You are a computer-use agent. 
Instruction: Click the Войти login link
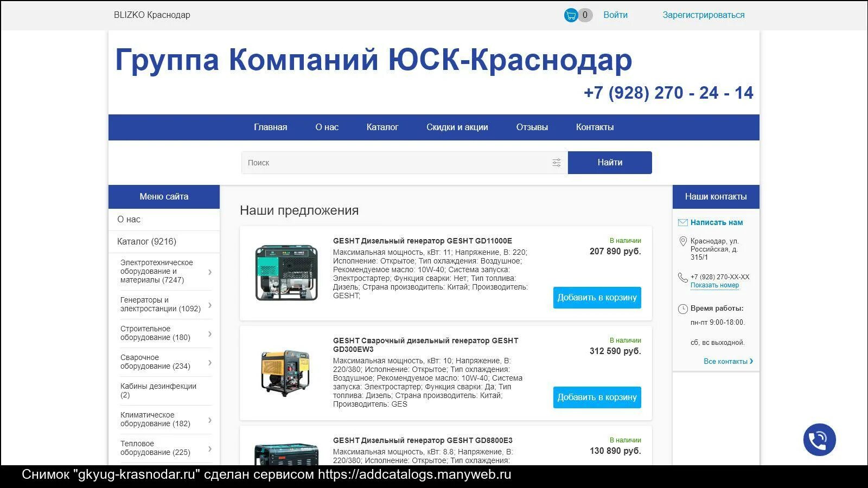coord(616,15)
